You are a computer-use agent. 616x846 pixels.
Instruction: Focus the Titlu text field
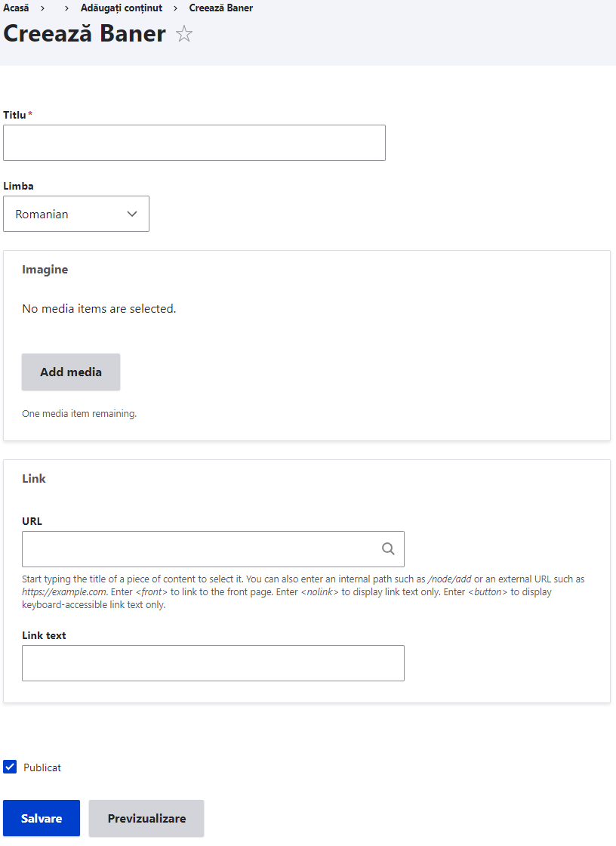point(194,142)
